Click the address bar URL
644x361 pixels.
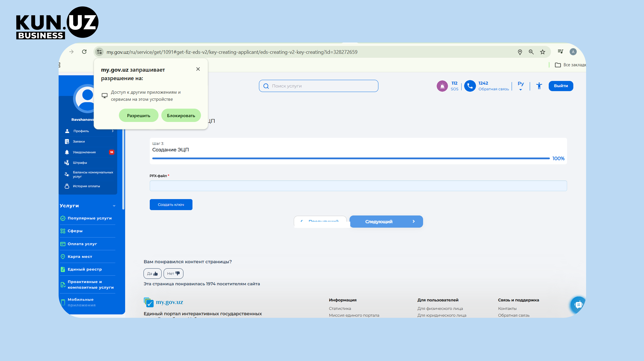232,52
